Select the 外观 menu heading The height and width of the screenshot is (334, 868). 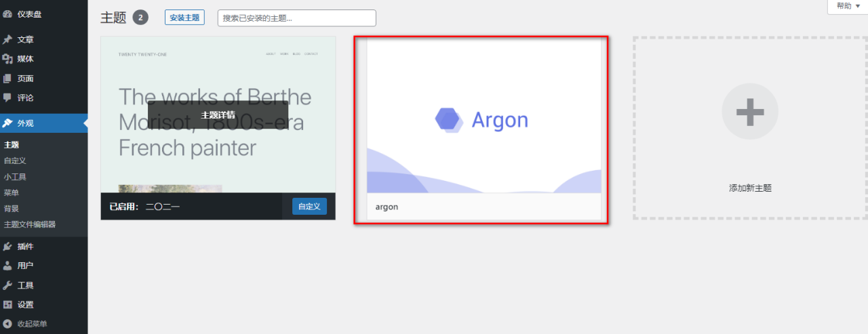tap(43, 123)
